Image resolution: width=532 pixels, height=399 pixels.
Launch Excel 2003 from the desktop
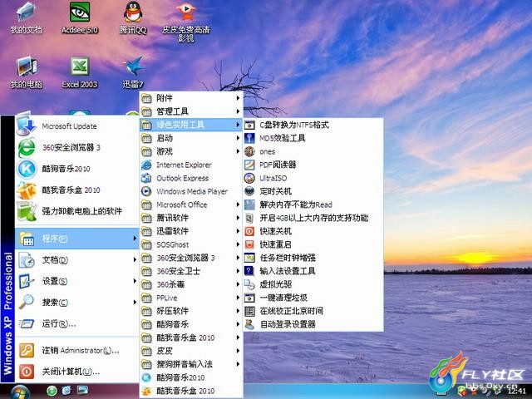tap(80, 72)
